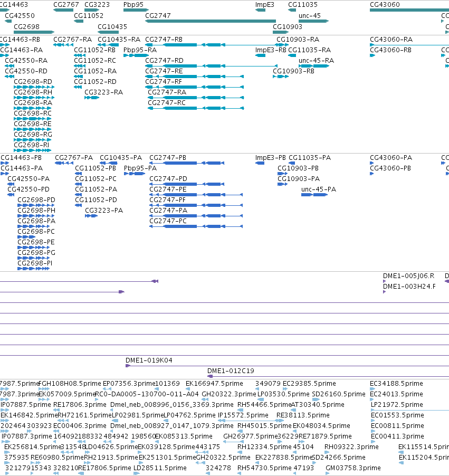The height and width of the screenshot is (476, 449).
Task: Click the Pbp95-PA protein label
Action: click(x=140, y=168)
